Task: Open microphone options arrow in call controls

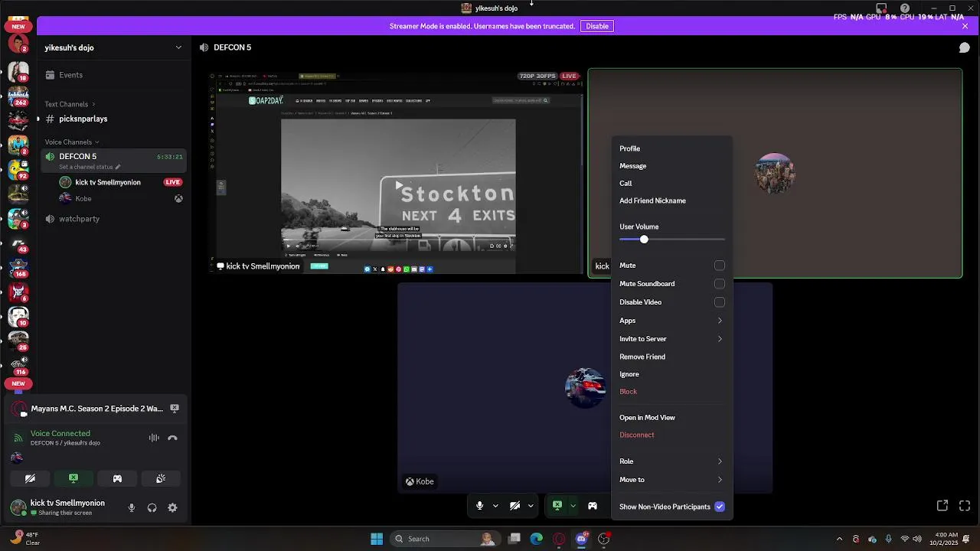Action: (495, 505)
